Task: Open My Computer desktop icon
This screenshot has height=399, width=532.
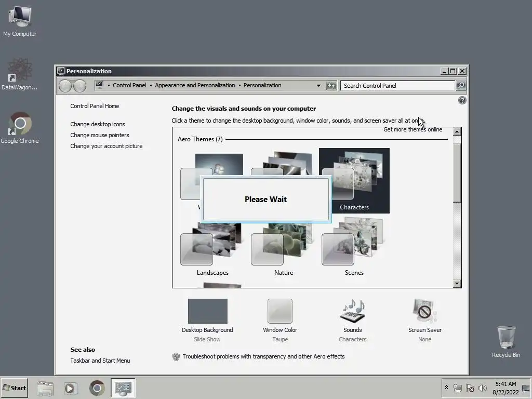Action: click(x=20, y=21)
